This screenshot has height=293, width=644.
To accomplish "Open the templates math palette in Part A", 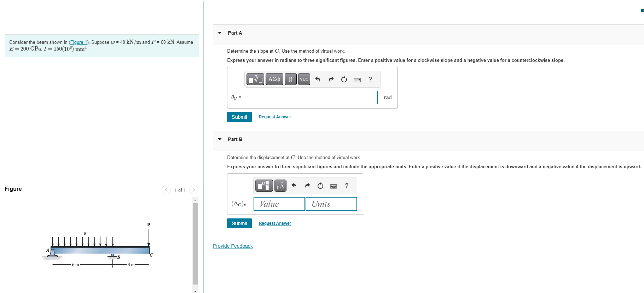I will [255, 79].
